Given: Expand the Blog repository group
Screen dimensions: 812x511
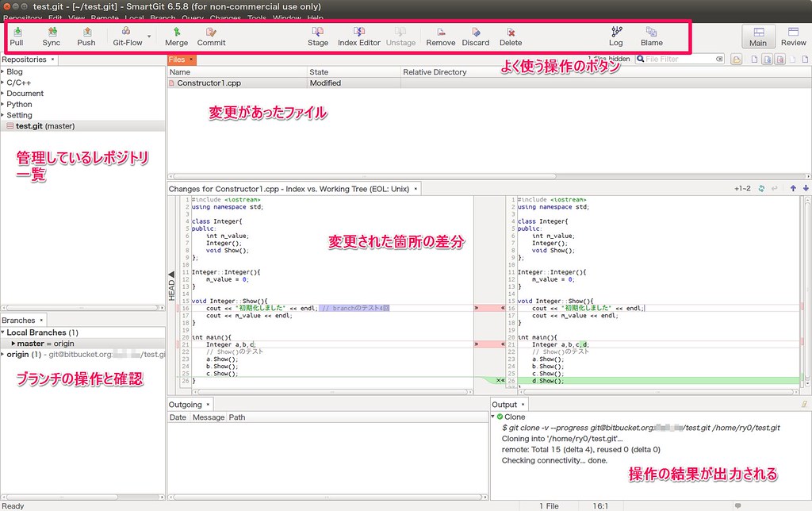Looking at the screenshot, I should click(x=2, y=71).
